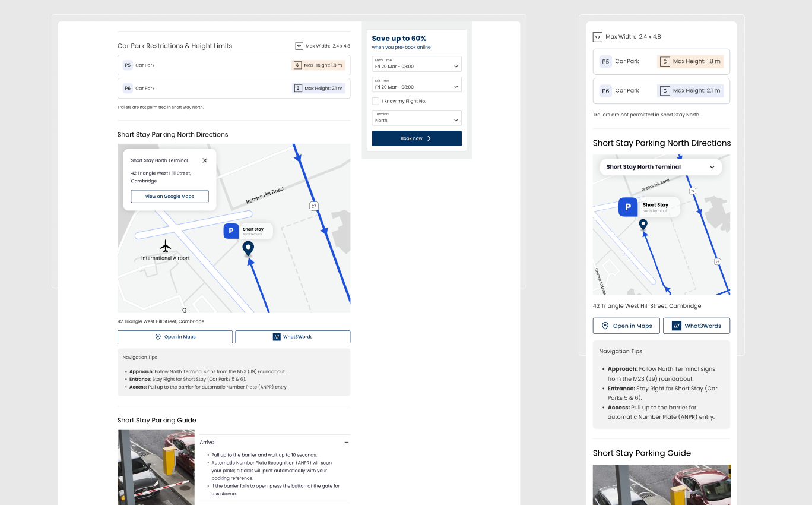812x505 pixels.
Task: Close the Short Stay North Terminal popup
Action: click(x=205, y=160)
